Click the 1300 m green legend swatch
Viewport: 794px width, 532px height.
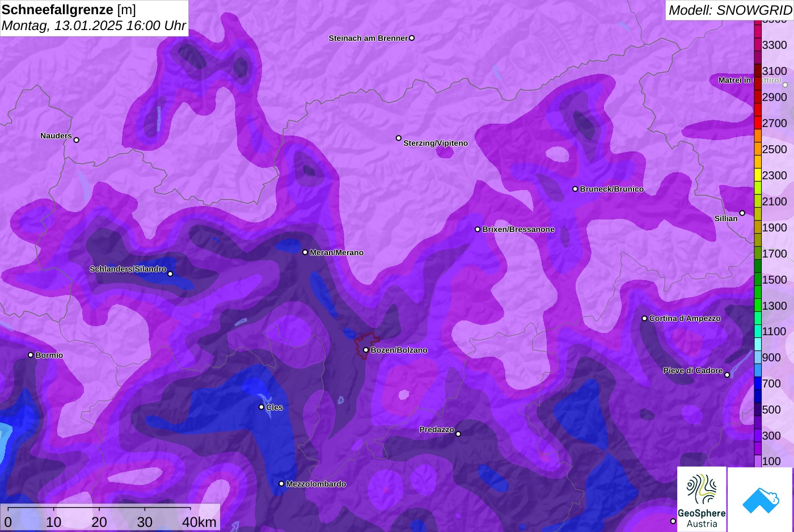click(758, 305)
